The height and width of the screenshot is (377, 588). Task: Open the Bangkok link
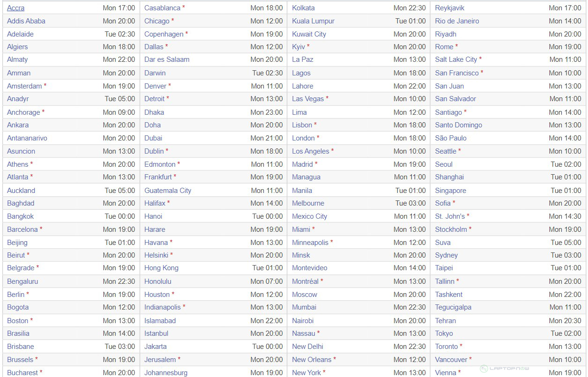pyautogui.click(x=21, y=216)
